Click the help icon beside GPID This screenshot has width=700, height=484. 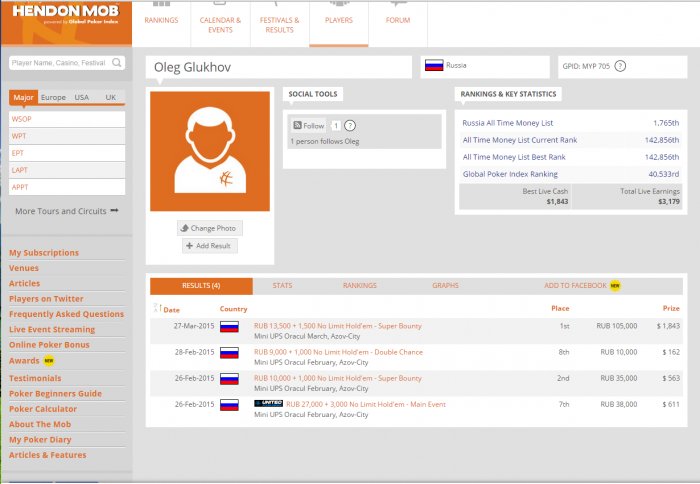point(620,66)
